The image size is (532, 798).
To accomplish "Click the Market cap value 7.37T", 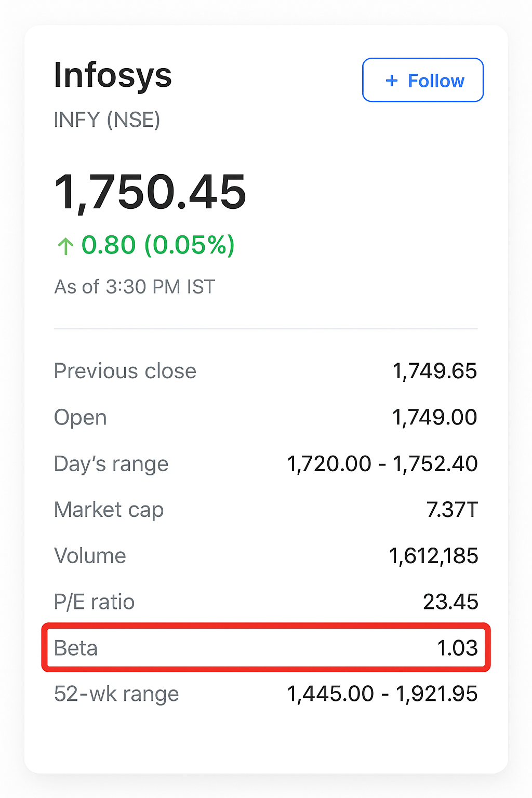I will click(x=451, y=510).
